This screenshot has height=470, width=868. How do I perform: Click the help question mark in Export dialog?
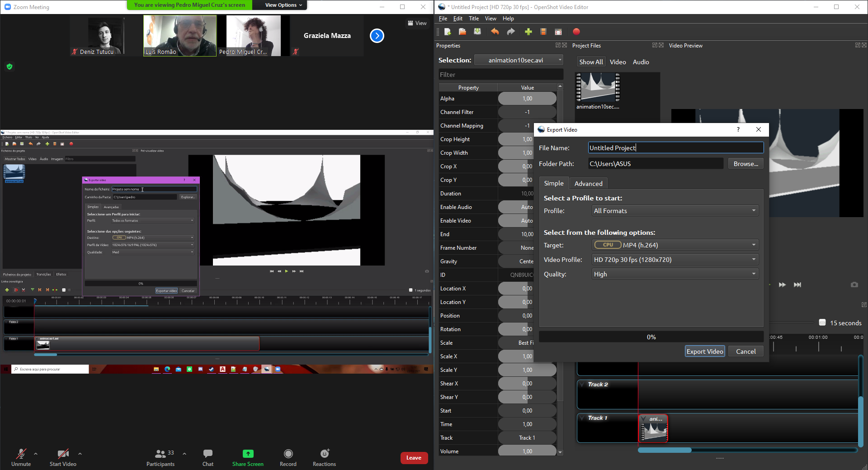pos(738,129)
